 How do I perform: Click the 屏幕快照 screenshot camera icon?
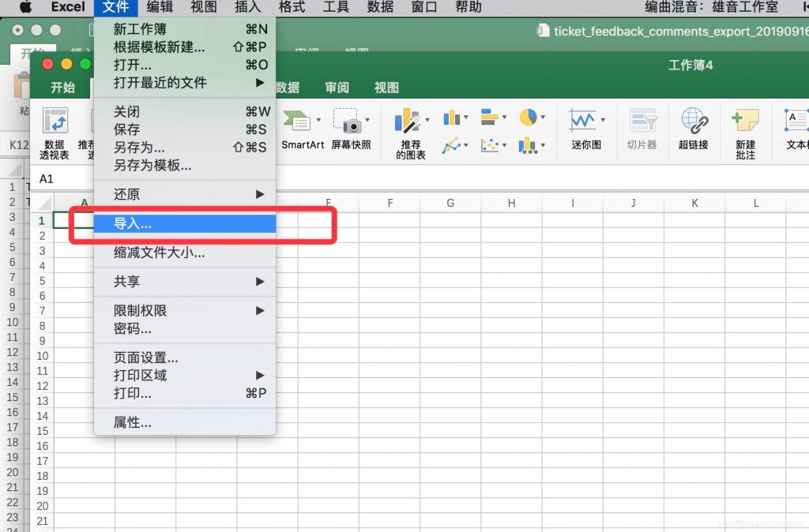(346, 121)
